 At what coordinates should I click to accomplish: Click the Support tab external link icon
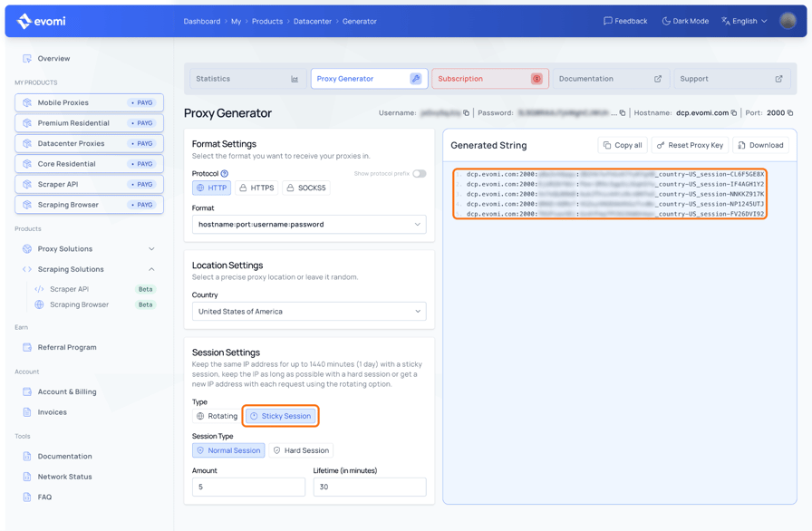[778, 79]
